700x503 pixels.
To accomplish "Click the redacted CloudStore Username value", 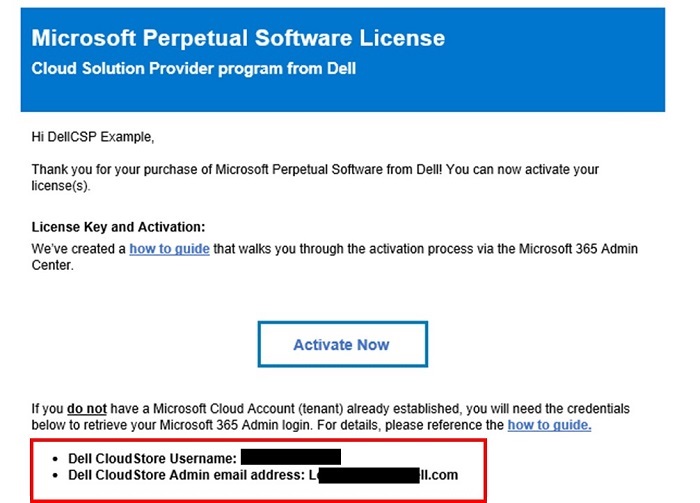I will pos(291,458).
